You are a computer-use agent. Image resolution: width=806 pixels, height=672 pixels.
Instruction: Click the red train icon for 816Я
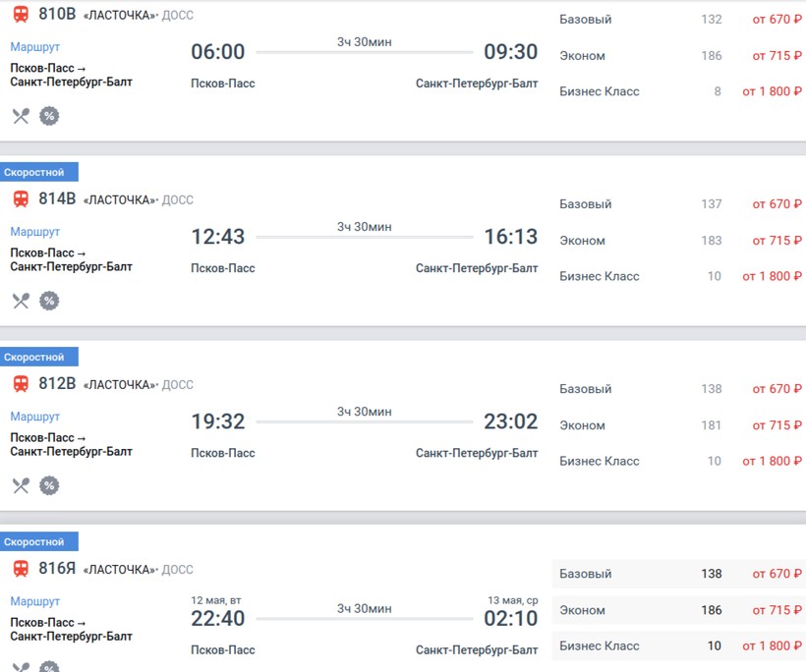[21, 568]
